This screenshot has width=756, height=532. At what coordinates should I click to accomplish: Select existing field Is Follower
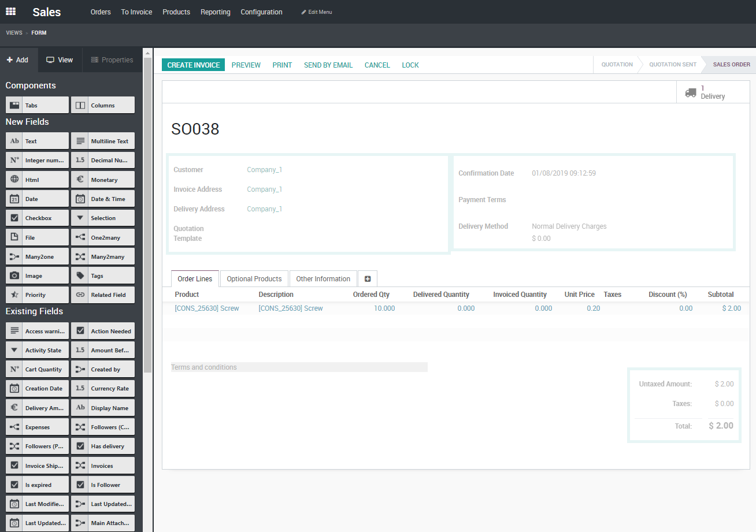[x=103, y=485]
